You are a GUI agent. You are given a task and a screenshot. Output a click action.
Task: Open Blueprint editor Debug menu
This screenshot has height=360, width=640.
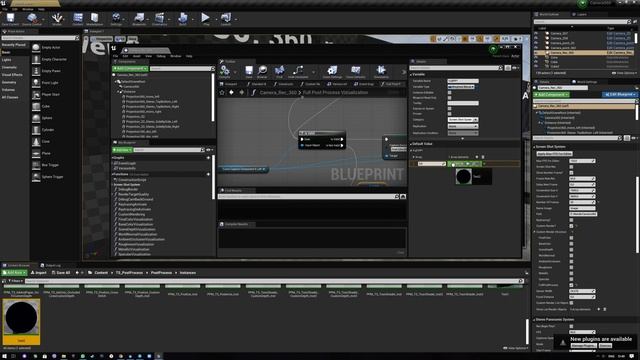click(161, 56)
